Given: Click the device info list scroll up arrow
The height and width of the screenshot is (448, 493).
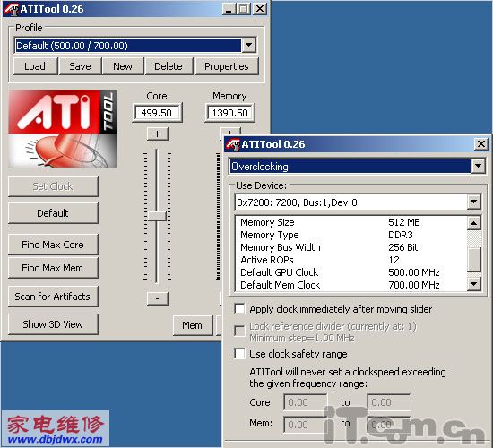Looking at the screenshot, I should (474, 223).
